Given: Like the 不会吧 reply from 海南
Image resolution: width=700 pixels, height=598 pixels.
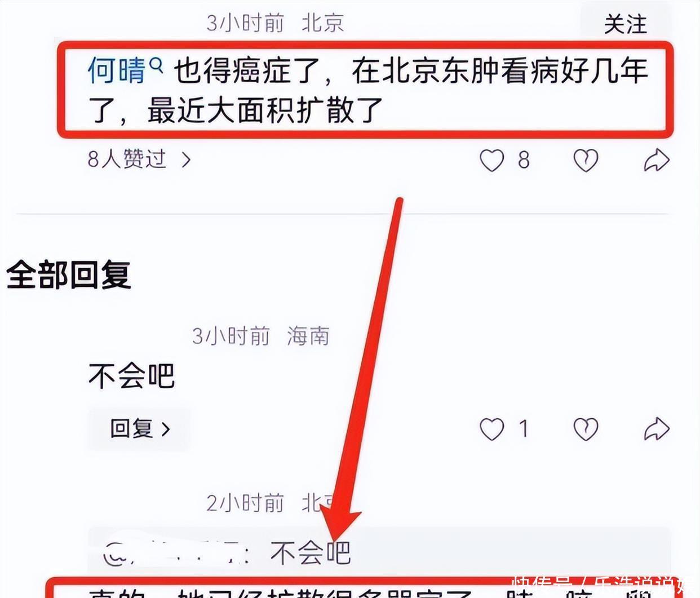Looking at the screenshot, I should pyautogui.click(x=491, y=429).
